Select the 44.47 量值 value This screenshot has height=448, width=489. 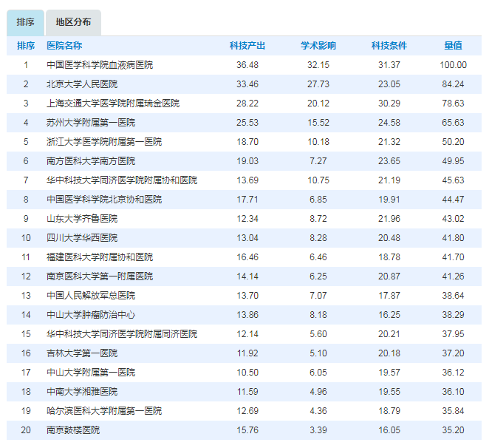point(453,200)
